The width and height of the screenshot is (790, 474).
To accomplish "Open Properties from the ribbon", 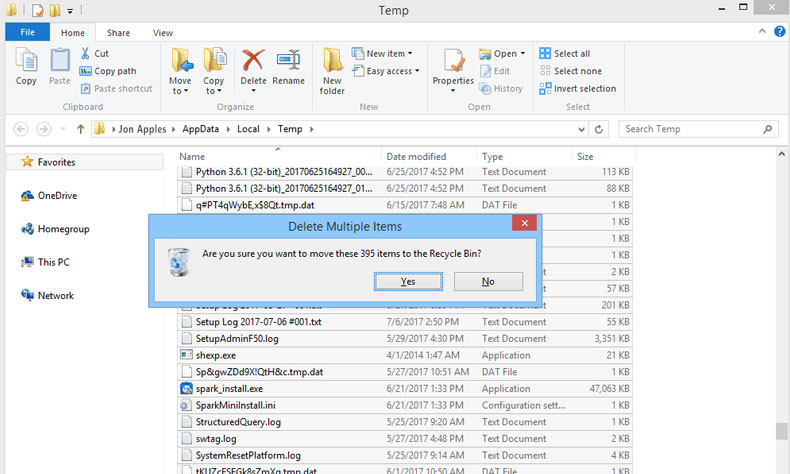I will click(453, 66).
